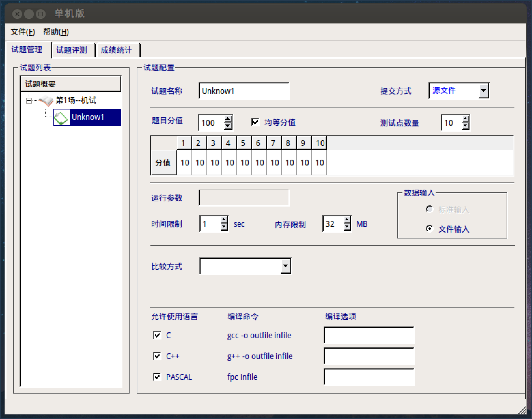Decrease 测试点数量 with the down arrow

[x=466, y=126]
